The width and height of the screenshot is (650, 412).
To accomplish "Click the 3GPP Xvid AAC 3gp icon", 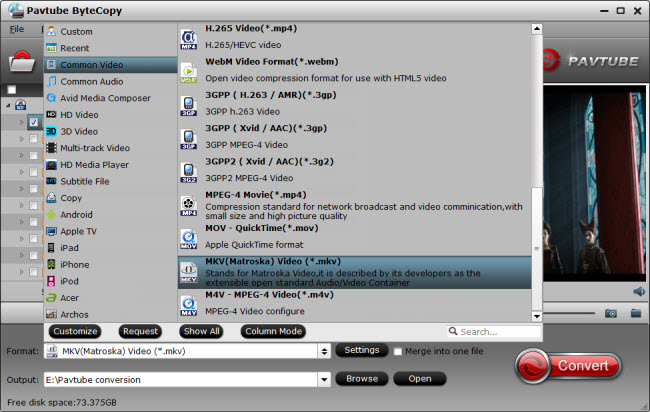I will click(x=189, y=139).
